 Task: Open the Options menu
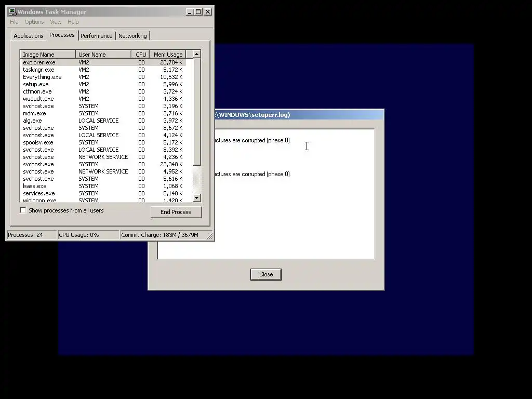34,22
